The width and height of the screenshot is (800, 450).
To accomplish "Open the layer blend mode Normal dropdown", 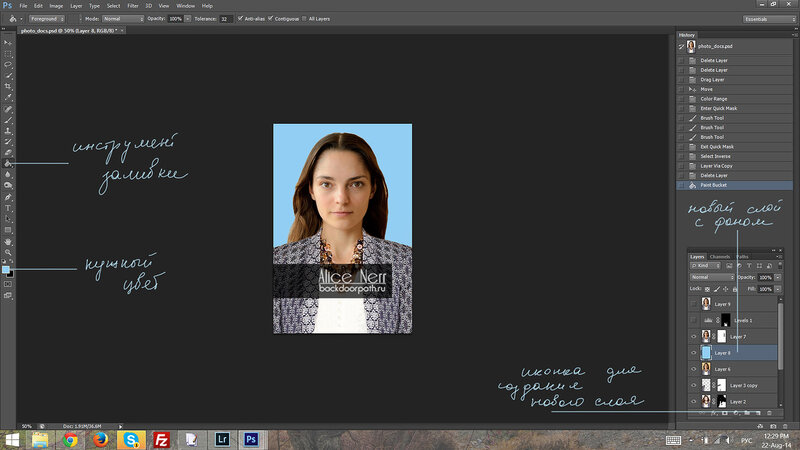I will [x=712, y=277].
